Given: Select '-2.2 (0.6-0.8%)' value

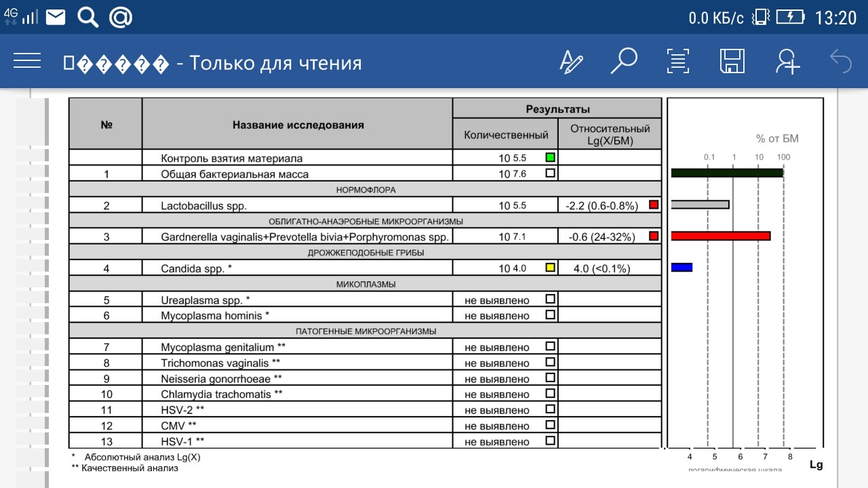Looking at the screenshot, I should pyautogui.click(x=602, y=206).
